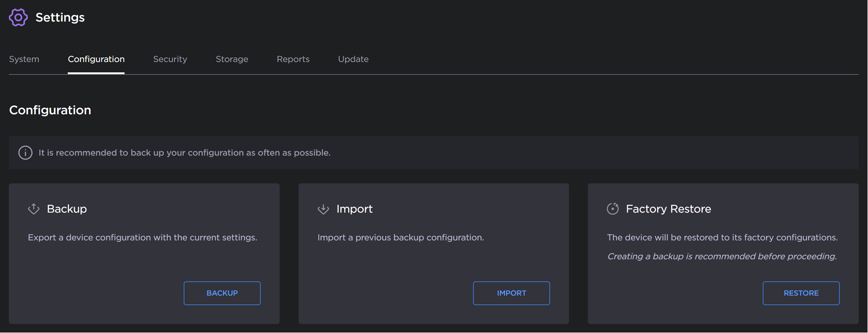Image resolution: width=868 pixels, height=333 pixels.
Task: Click the Factory Restore card title
Action: tap(668, 209)
